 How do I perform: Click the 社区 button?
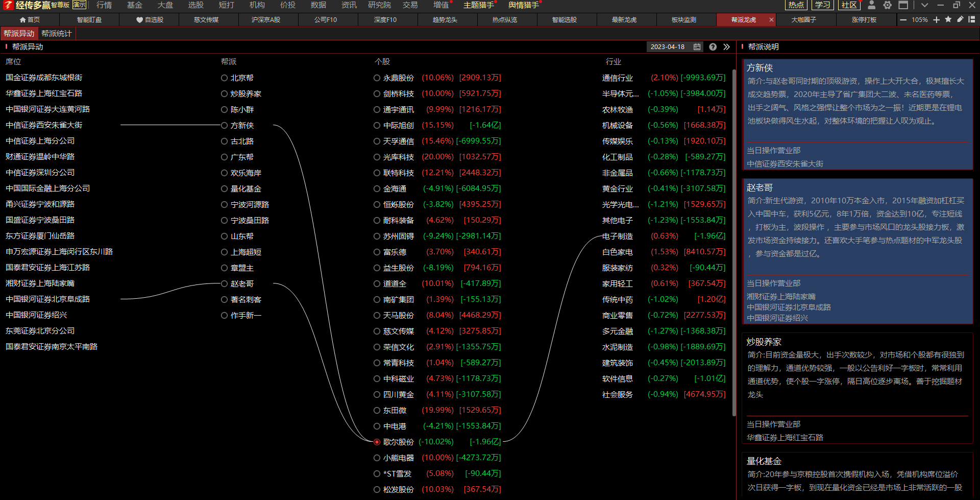tap(849, 5)
